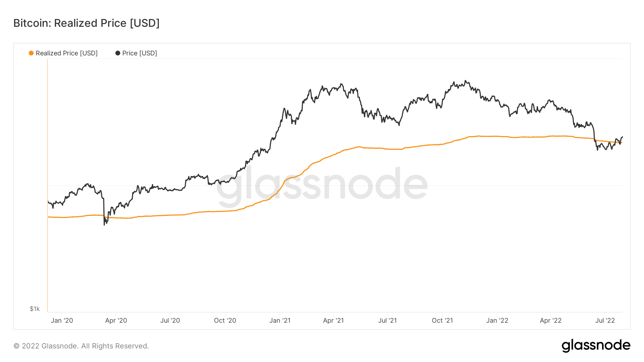This screenshot has width=644, height=362.
Task: Click the Bitcoin: Realized Price chart title
Action: click(x=86, y=23)
